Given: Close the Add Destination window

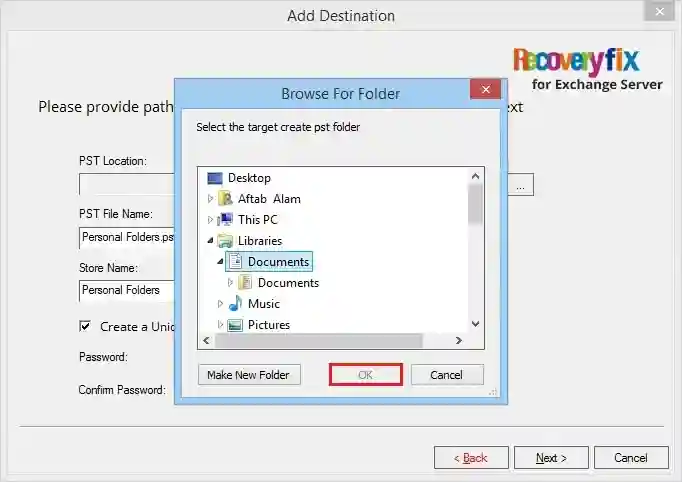Looking at the screenshot, I should (x=659, y=11).
